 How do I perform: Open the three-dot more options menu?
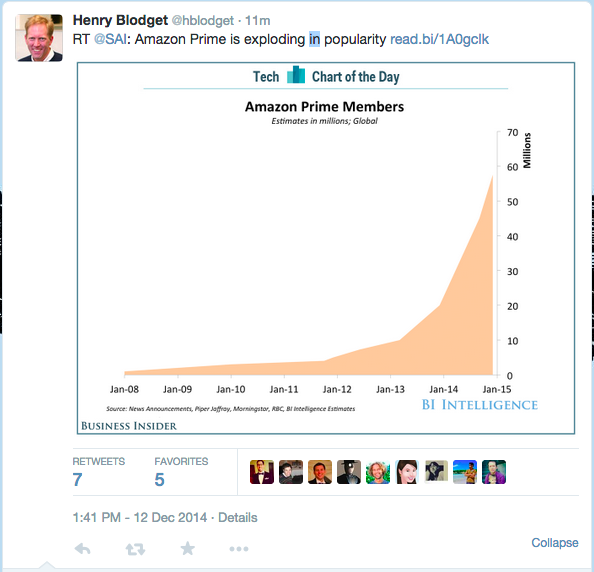click(x=239, y=549)
